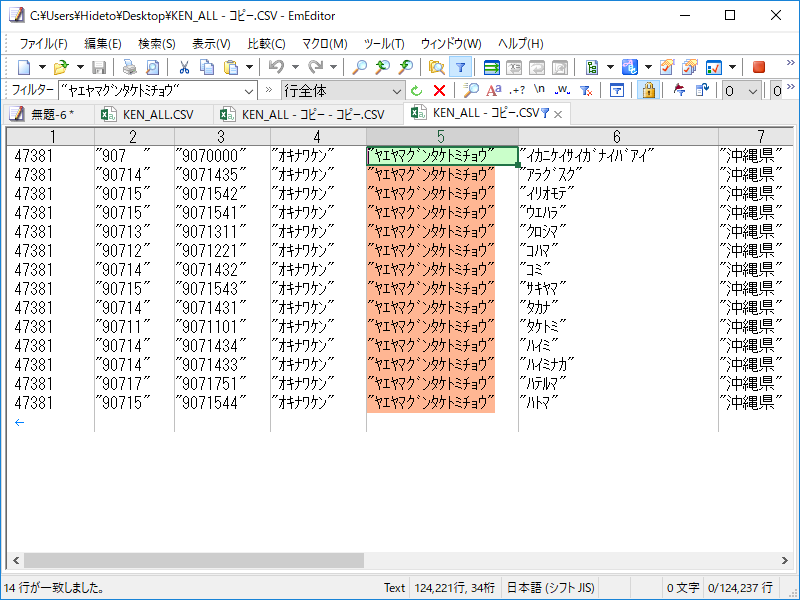This screenshot has height=600, width=800.
Task: Select the cell "ハテルマ"
Action: (542, 384)
